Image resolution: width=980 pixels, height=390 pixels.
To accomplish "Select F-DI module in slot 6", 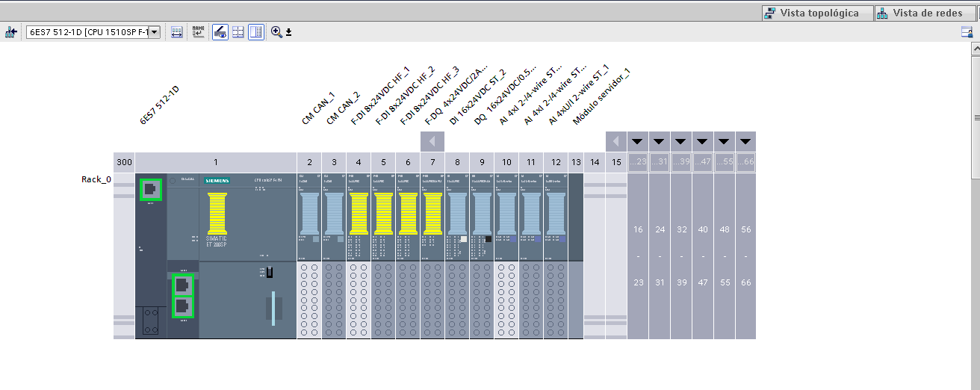I will point(408,256).
